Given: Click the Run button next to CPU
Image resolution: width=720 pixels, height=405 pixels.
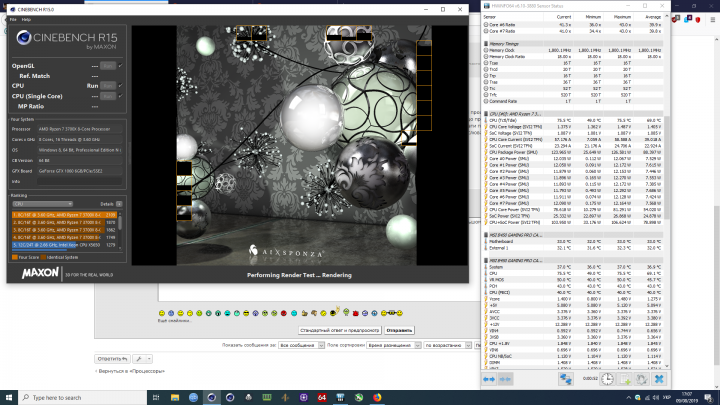Looking at the screenshot, I should [108, 86].
